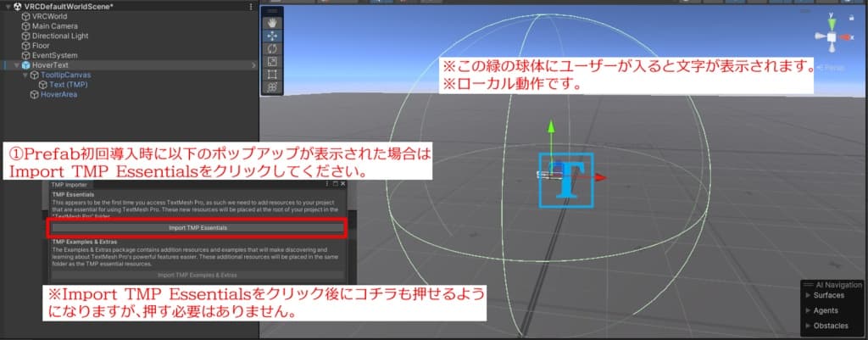Select EventSystem in the Hierarchy
Image resolution: width=868 pixels, height=340 pixels.
tap(55, 55)
